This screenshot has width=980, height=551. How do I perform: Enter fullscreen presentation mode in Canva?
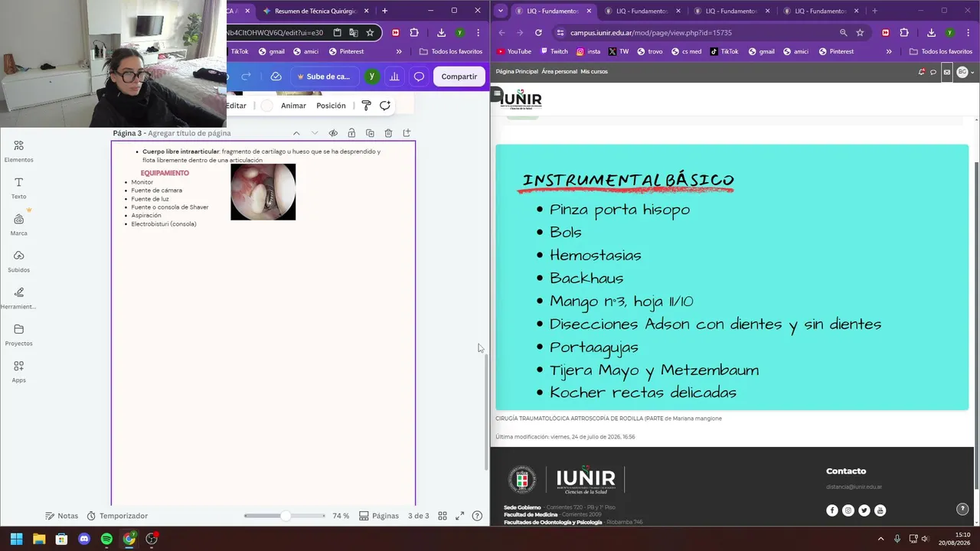(460, 516)
